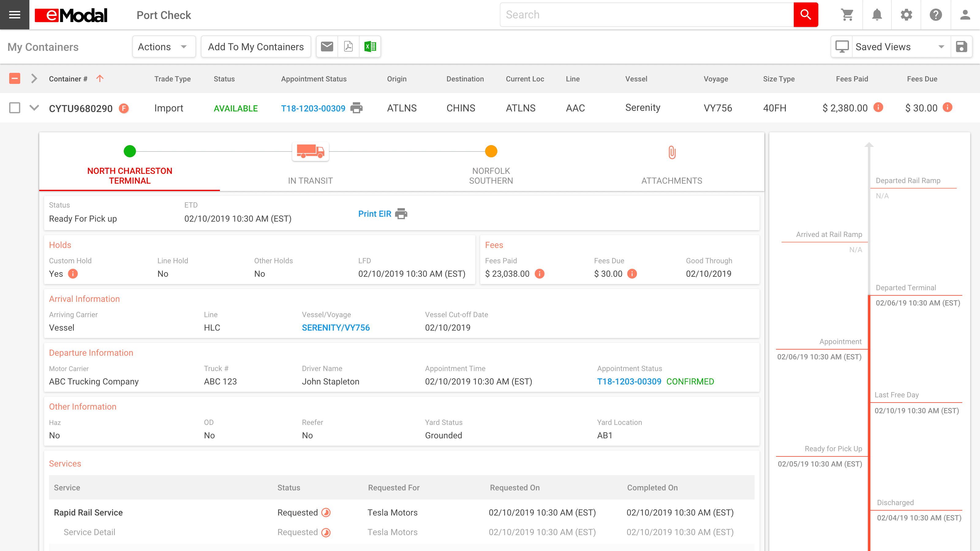Email the container list
The width and height of the screenshot is (980, 551).
[x=327, y=47]
